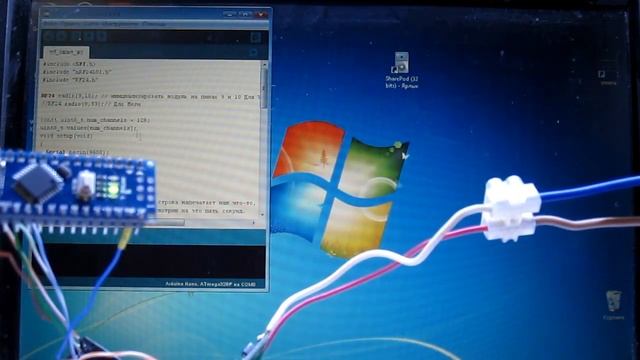Click the editor vertical scrollbar thumb

264,88
